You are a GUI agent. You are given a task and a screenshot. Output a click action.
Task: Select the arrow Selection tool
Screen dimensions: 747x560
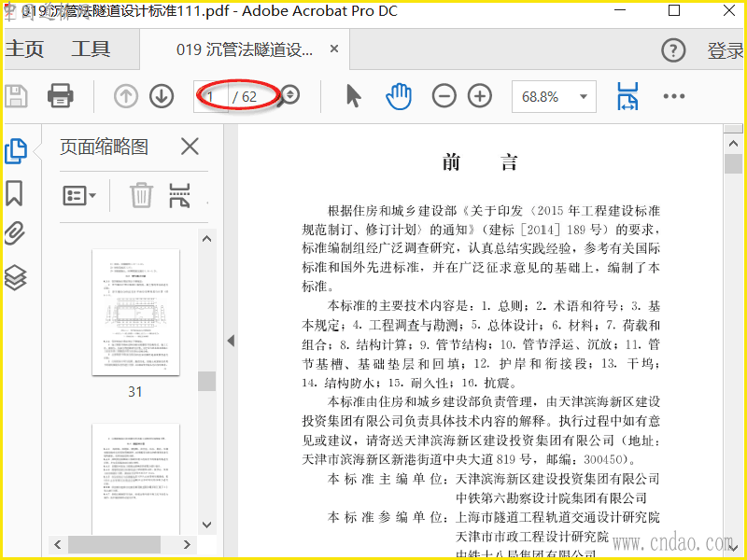[x=353, y=96]
